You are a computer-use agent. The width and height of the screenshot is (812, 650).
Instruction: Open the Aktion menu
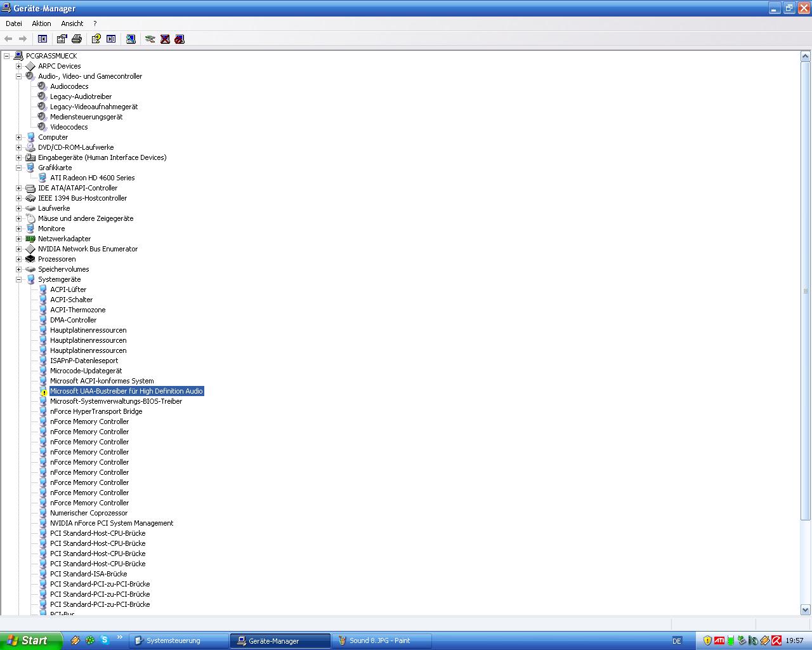[x=41, y=23]
